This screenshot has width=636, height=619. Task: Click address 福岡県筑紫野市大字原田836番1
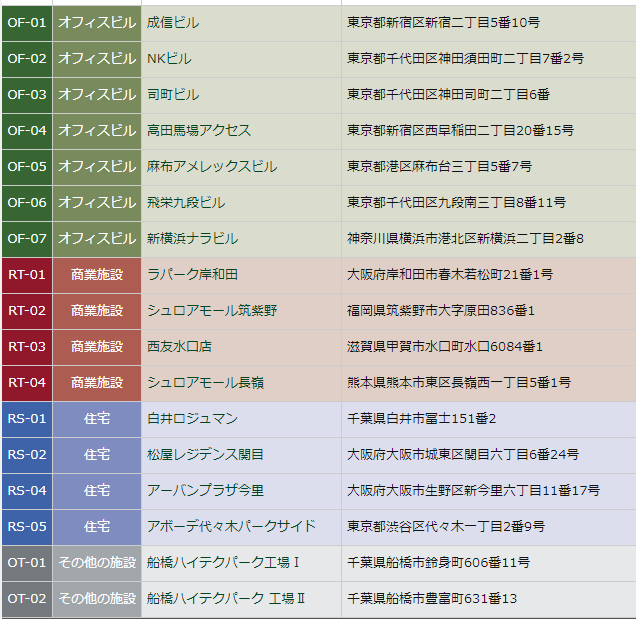pos(441,311)
